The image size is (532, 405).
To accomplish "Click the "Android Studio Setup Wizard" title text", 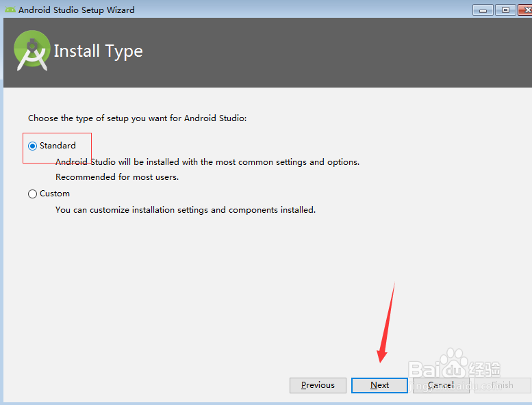I will pyautogui.click(x=77, y=10).
